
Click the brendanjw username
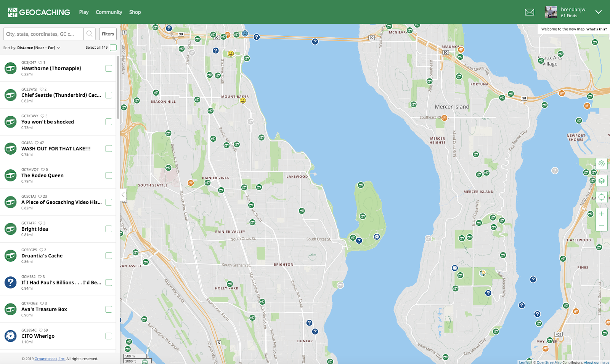573,10
